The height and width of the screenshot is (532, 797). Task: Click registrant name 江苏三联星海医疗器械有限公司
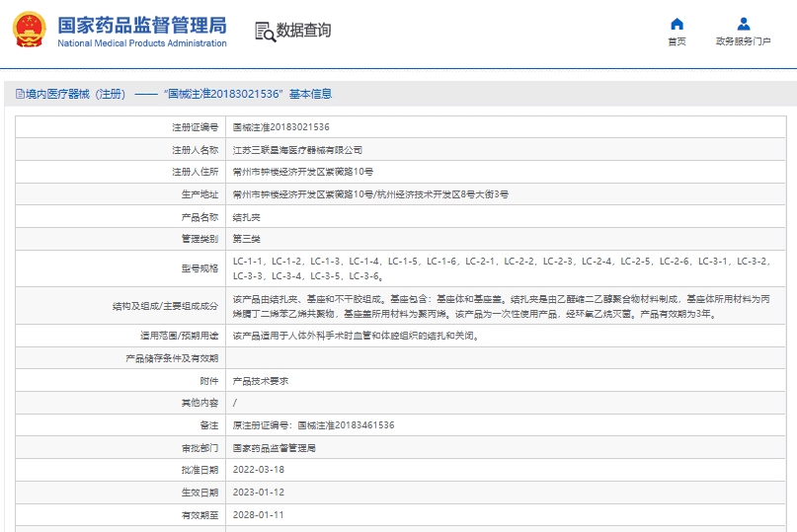pos(297,150)
